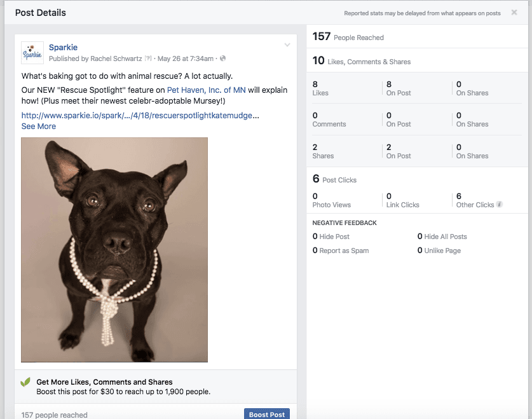Click the 2 Shares count

322,151
